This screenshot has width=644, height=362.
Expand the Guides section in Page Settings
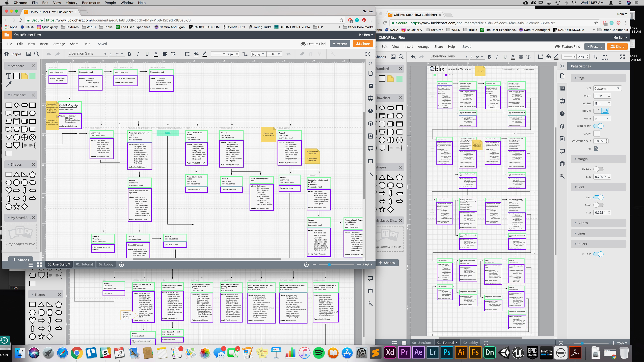582,223
